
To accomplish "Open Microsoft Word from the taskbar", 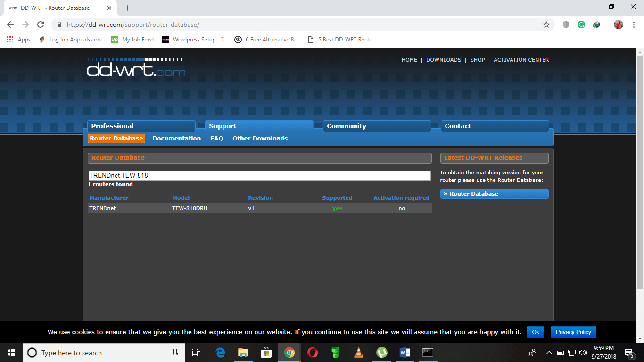I will [x=405, y=353].
